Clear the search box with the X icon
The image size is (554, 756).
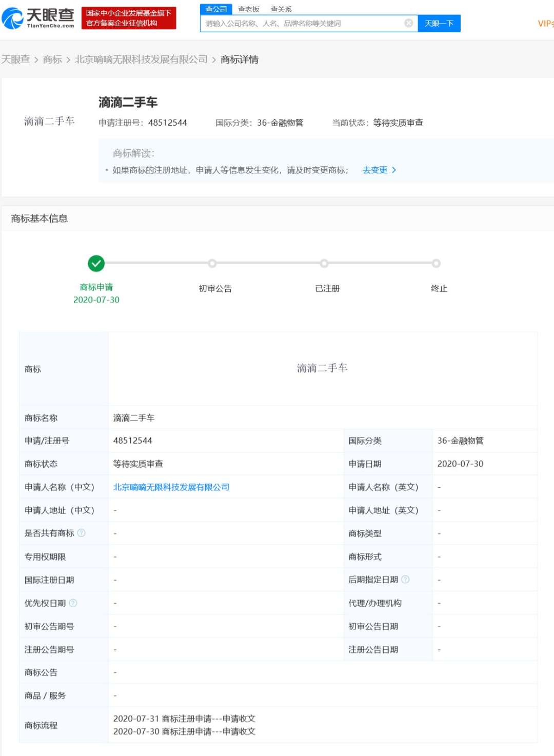click(x=408, y=23)
